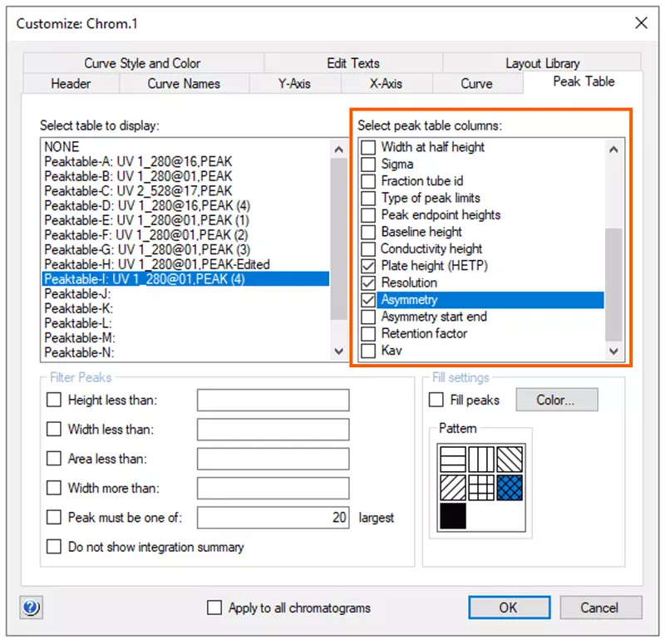Open the Color... button for fill settings
Screen dimensions: 665x644
pos(556,400)
